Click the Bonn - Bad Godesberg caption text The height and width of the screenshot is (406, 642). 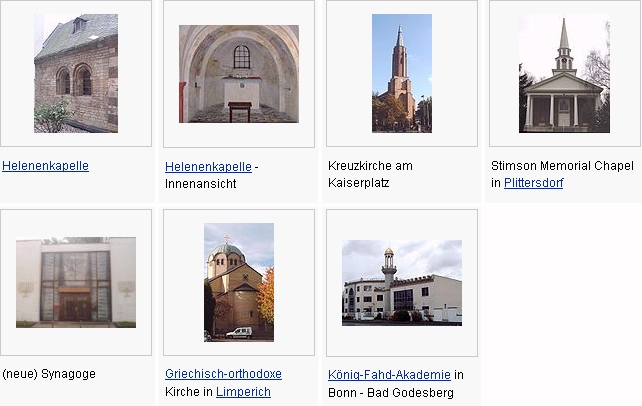coord(391,392)
